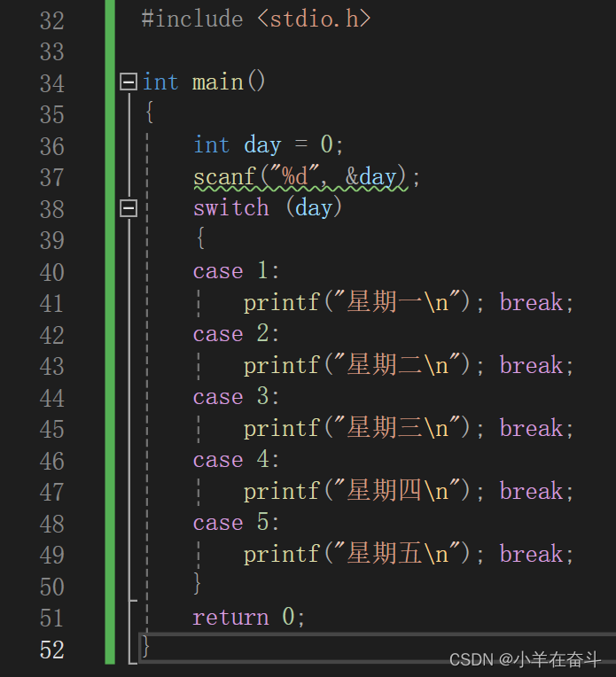Click line number 50 in gutter
616x677 pixels.
tap(51, 587)
